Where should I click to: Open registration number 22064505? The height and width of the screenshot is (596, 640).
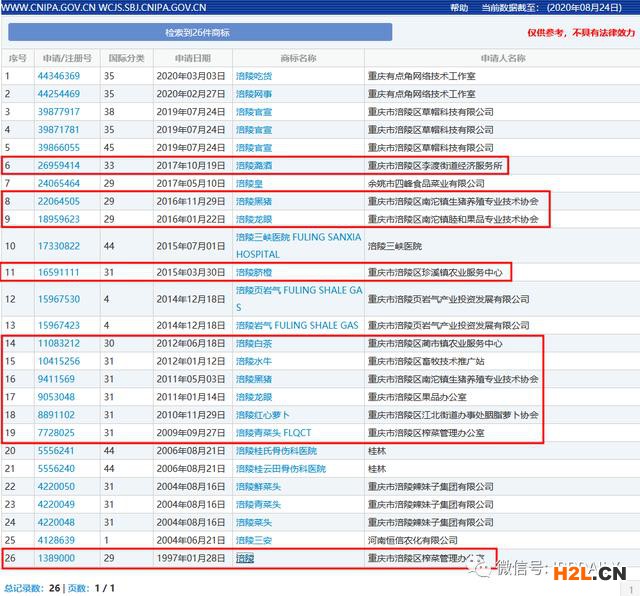tap(59, 202)
